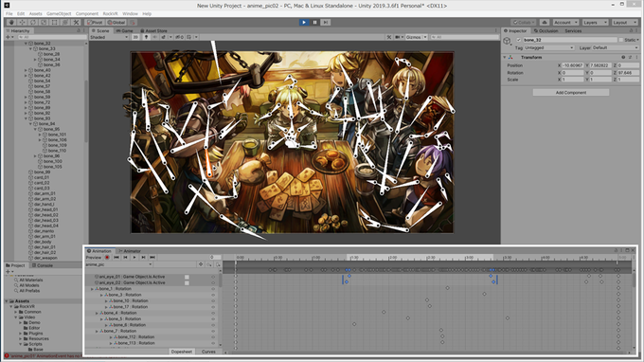The width and height of the screenshot is (644, 362).
Task: Open Transform preset settings icon
Action: pyautogui.click(x=630, y=57)
